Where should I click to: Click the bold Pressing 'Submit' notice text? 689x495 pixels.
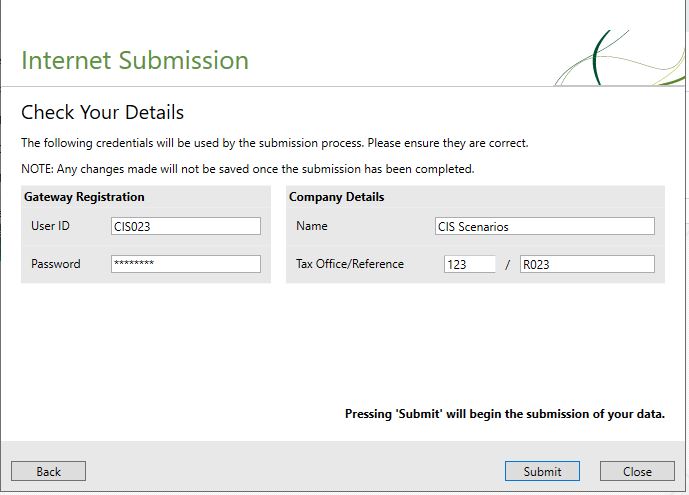pyautogui.click(x=504, y=414)
